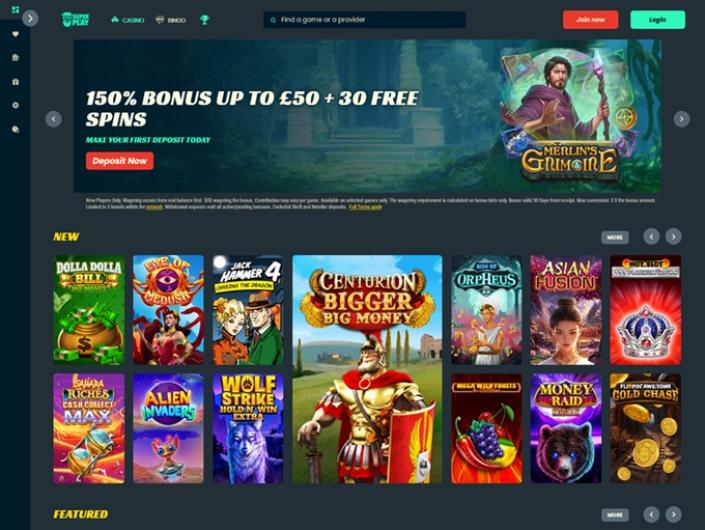Go back in the Featured games carousel
705x530 pixels.
pyautogui.click(x=651, y=514)
